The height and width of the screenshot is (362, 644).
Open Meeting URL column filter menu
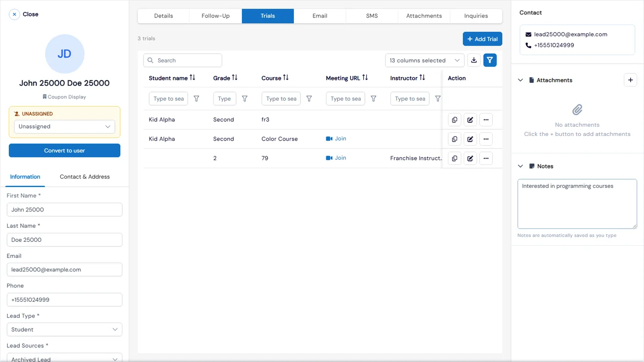click(374, 99)
